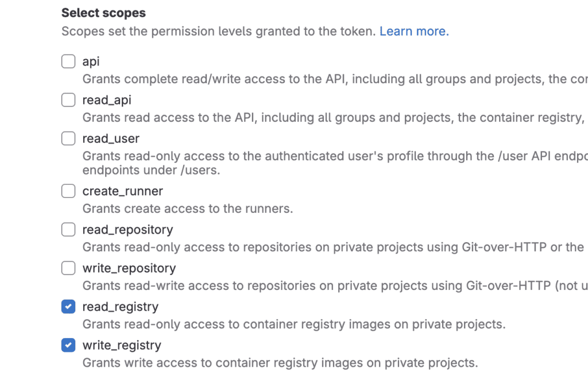Click the write_registry label

[x=121, y=345]
